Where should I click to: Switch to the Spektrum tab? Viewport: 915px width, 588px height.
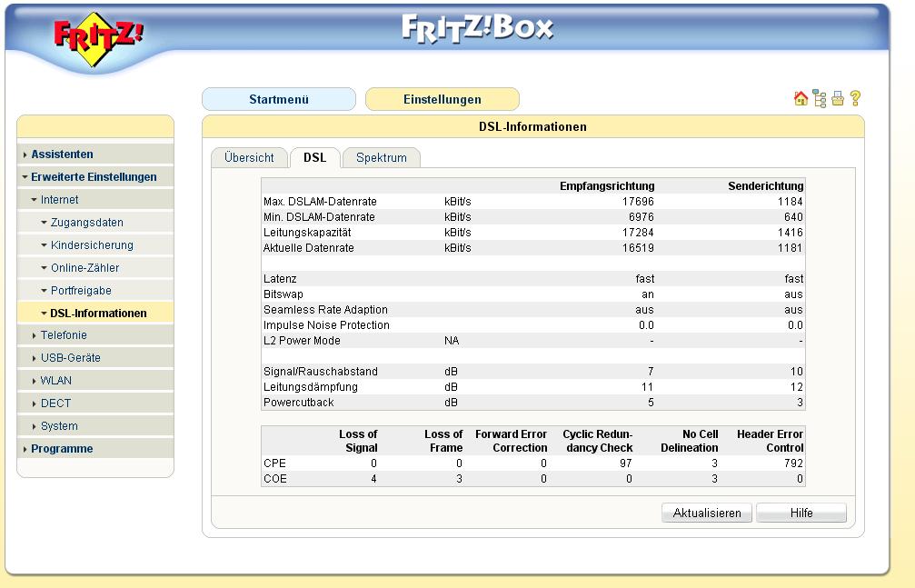point(381,157)
